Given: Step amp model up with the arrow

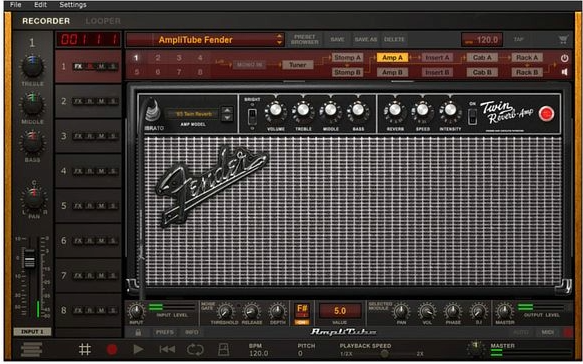Looking at the screenshot, I should (227, 110).
